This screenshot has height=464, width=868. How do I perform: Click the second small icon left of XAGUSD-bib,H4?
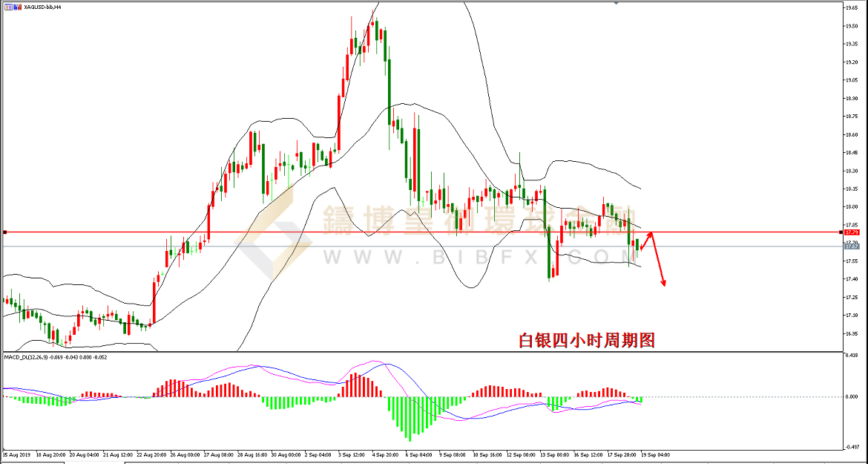pyautogui.click(x=18, y=7)
